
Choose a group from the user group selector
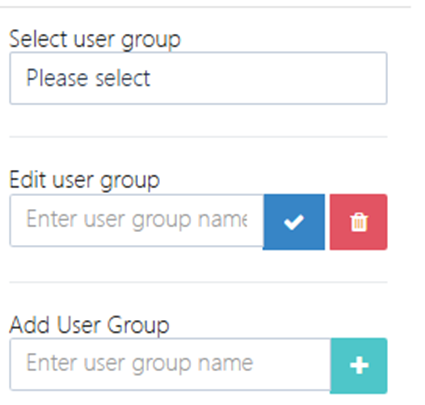198,78
